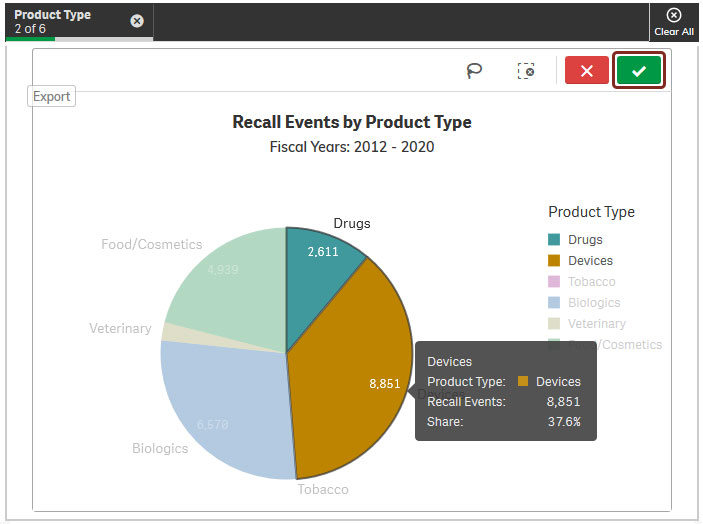Click the clear selection dashed-box icon
Image resolution: width=703 pixels, height=524 pixels.
[x=526, y=71]
